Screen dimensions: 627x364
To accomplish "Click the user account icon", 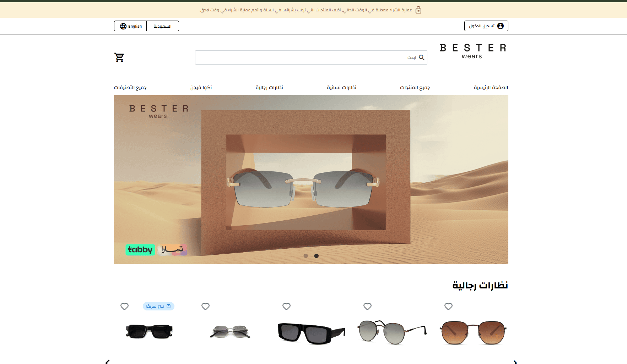I will pyautogui.click(x=501, y=26).
